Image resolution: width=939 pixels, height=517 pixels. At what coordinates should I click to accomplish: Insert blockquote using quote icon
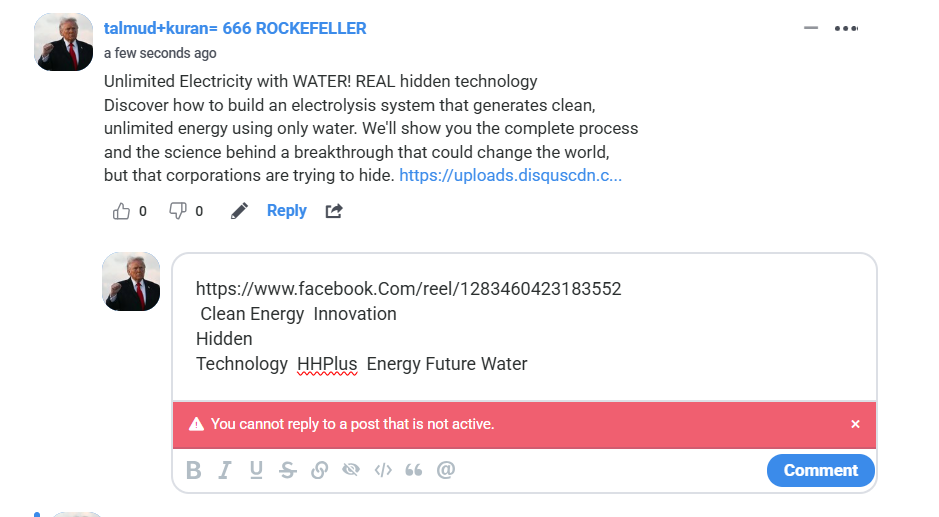point(413,471)
